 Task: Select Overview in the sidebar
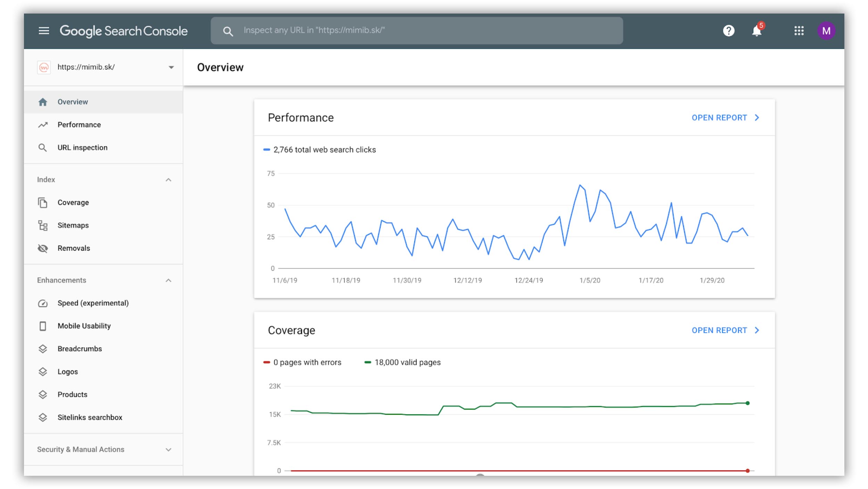103,102
